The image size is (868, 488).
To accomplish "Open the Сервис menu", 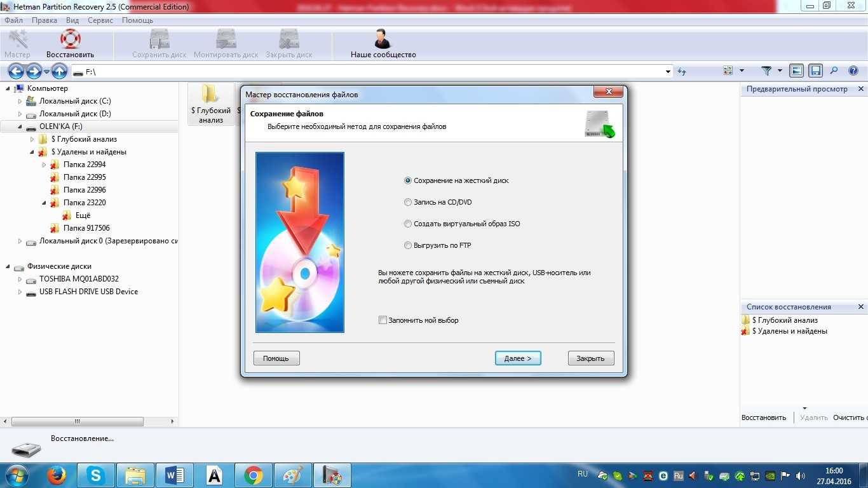I will click(100, 20).
